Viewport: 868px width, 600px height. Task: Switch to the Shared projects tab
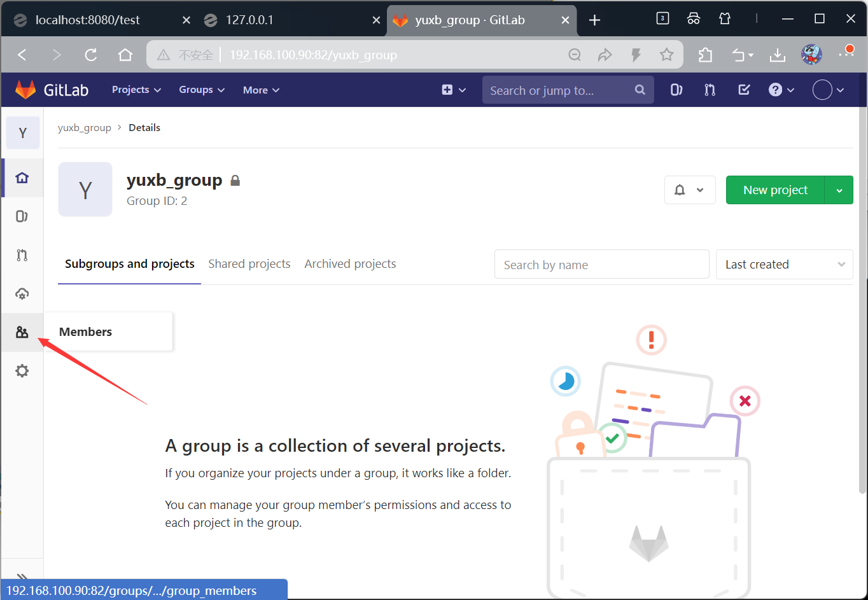(x=249, y=263)
